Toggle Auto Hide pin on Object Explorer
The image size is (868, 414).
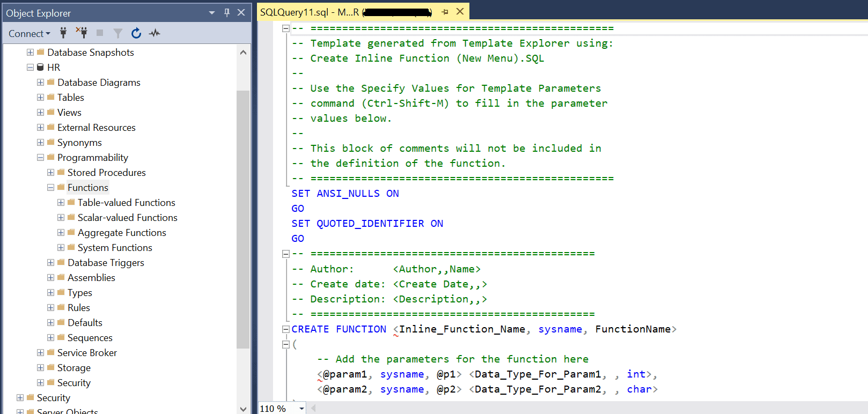(227, 13)
